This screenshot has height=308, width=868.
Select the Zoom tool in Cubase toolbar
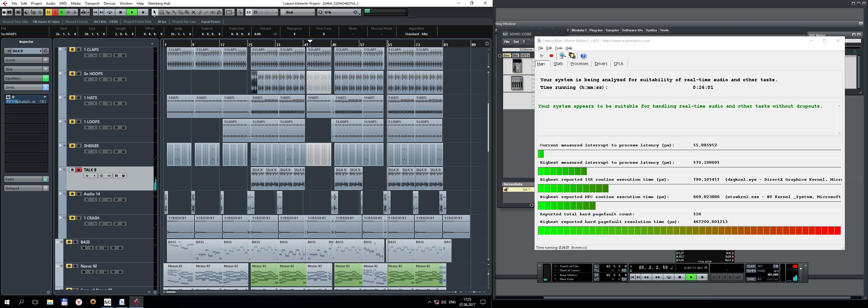tap(187, 13)
